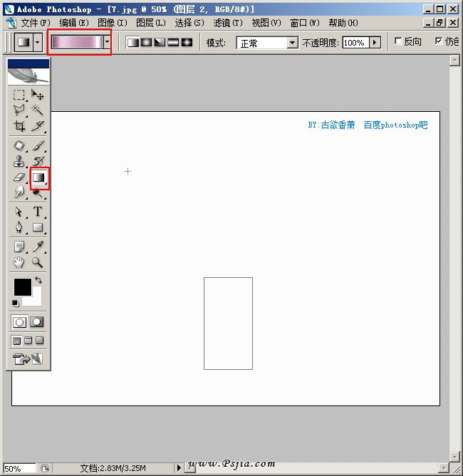The height and width of the screenshot is (476, 463).
Task: Switch to Full screen mode
Action: [x=39, y=341]
